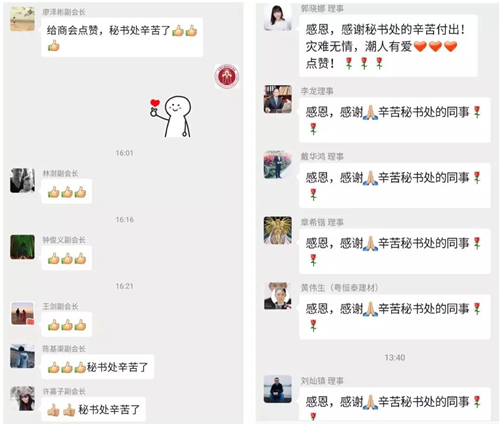Open 刘灿镇 理事's seated-man avatar
Screen dimensions: 500x425
(278, 389)
